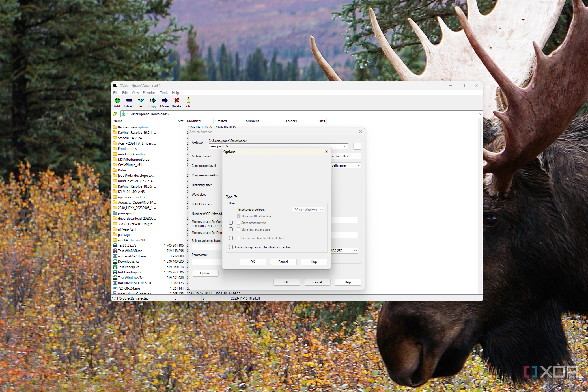This screenshot has width=588, height=392.
Task: Expand the address bar path dropdown
Action: [480, 114]
